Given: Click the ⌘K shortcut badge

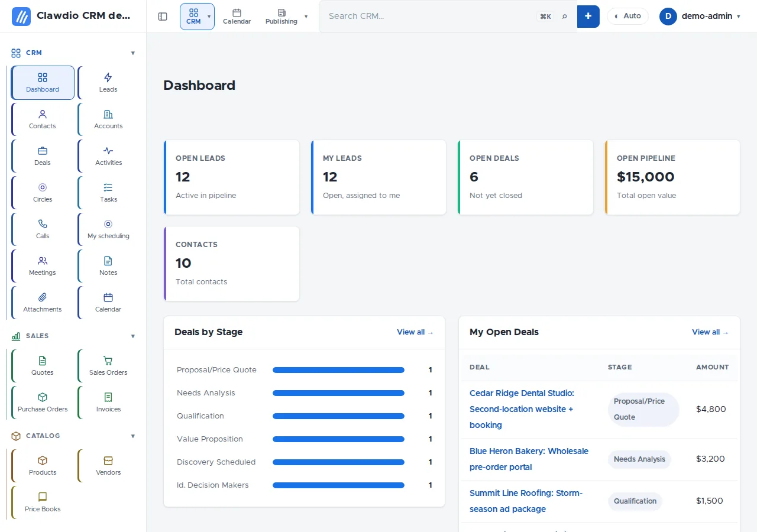Looking at the screenshot, I should point(545,17).
